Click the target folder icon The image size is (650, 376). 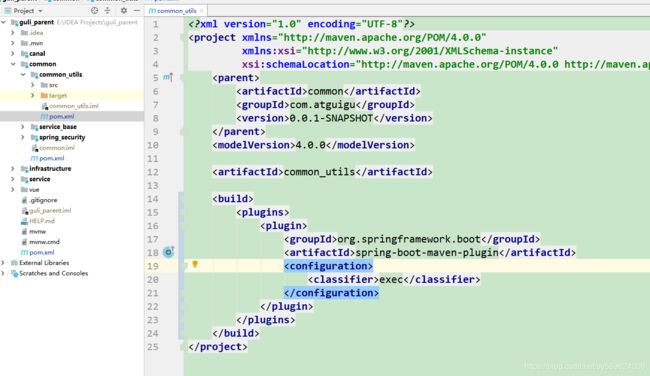(44, 95)
